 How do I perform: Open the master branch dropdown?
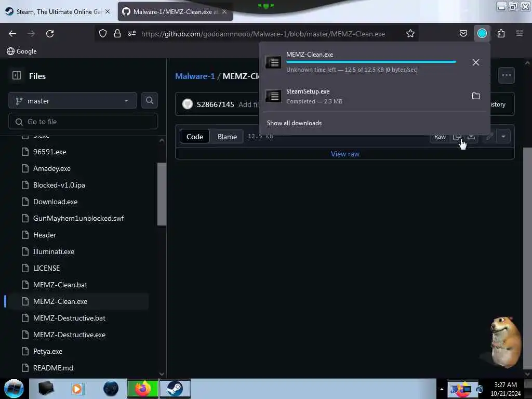pyautogui.click(x=73, y=101)
